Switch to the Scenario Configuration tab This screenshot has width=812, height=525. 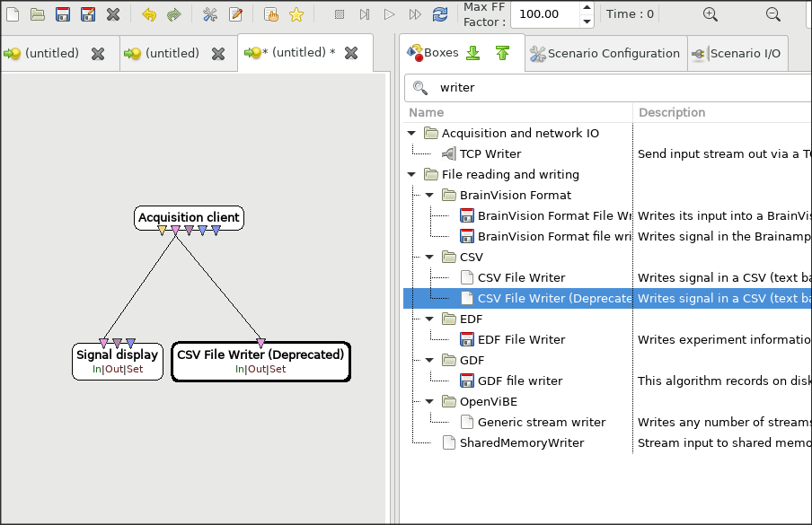click(x=605, y=54)
